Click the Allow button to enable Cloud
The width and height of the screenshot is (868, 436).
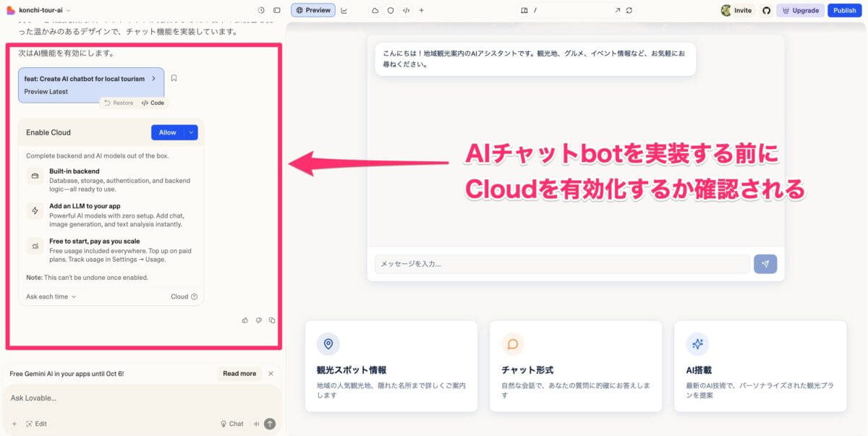pos(167,132)
